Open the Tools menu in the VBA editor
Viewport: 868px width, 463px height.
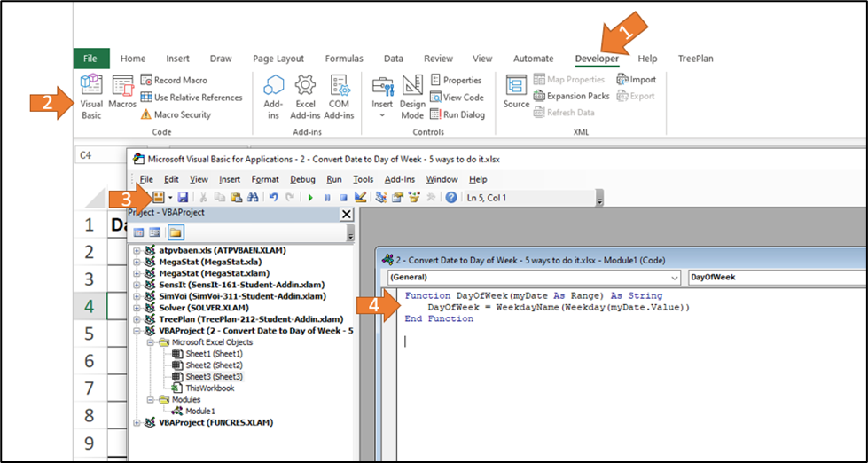(x=364, y=179)
